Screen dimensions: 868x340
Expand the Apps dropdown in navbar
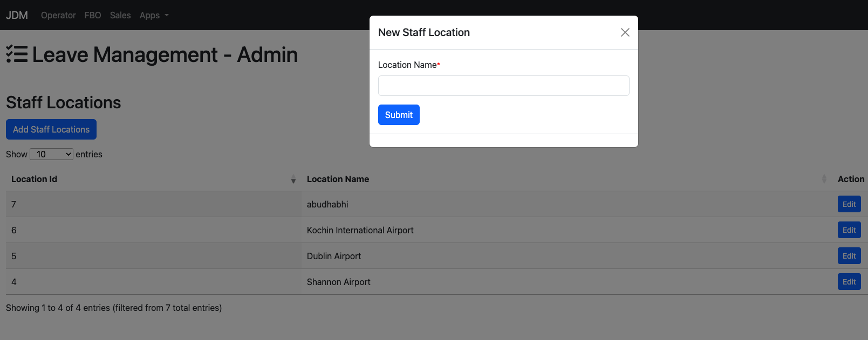click(154, 15)
